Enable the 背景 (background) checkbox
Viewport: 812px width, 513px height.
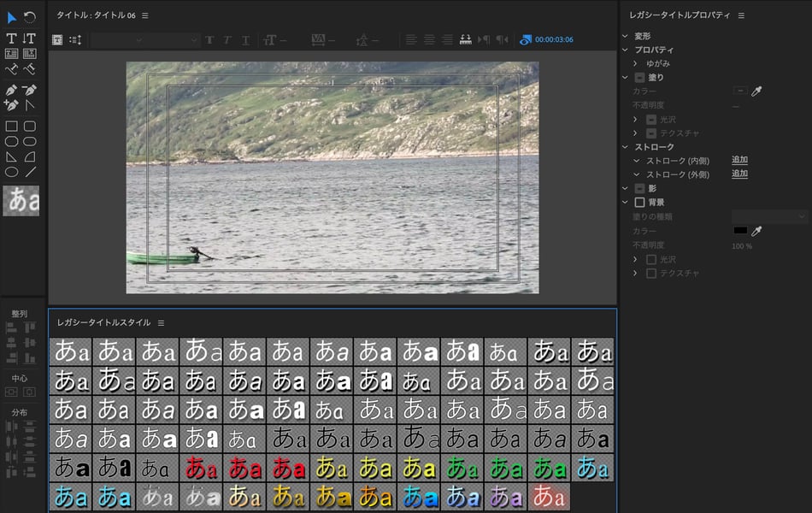point(639,203)
